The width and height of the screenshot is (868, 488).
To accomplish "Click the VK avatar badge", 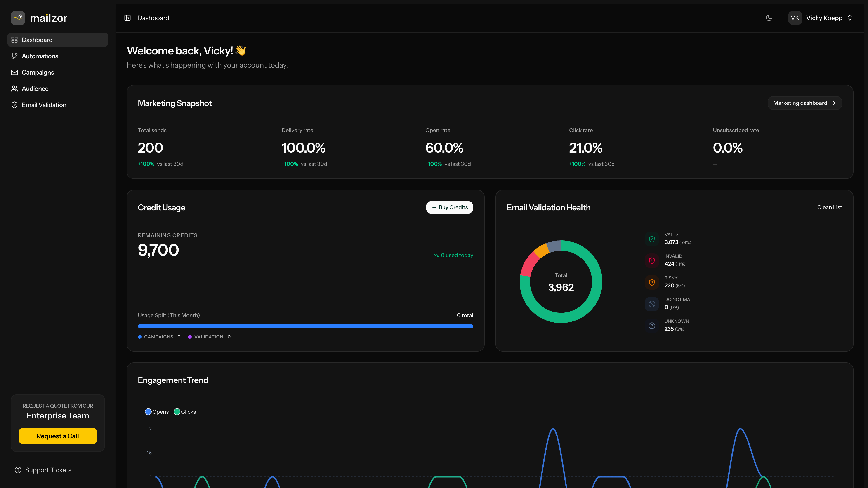I will 795,18.
